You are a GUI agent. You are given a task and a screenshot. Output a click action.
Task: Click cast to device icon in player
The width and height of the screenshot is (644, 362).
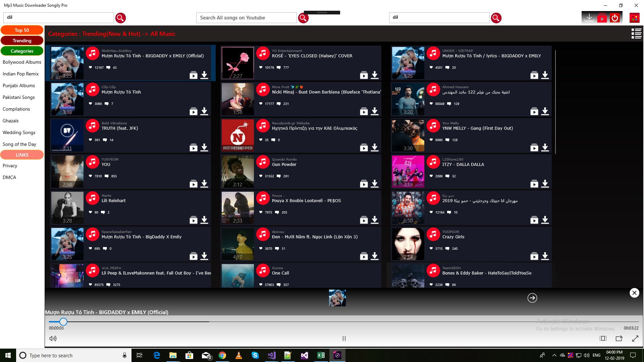pyautogui.click(x=619, y=339)
